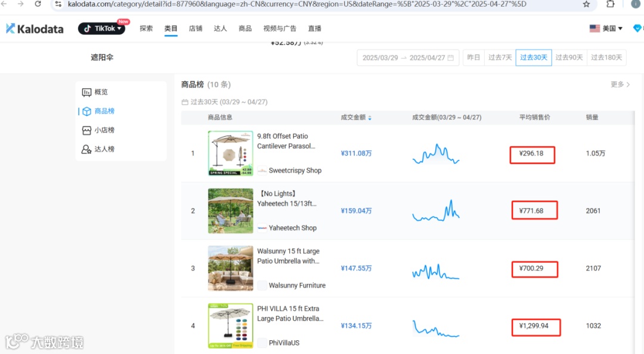
Task: Click the browser address bar URL
Action: pyautogui.click(x=297, y=4)
